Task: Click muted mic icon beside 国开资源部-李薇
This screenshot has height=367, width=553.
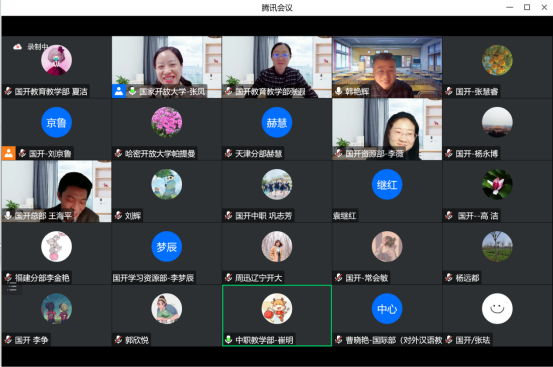Action: click(339, 153)
